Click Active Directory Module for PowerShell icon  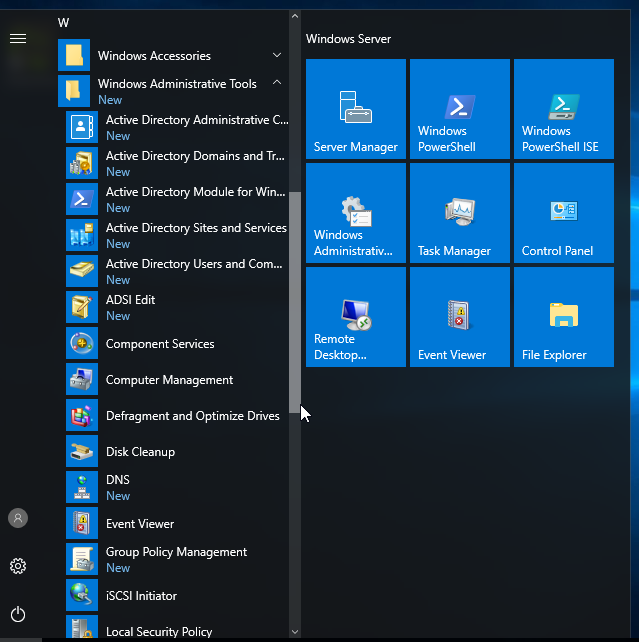(x=82, y=199)
